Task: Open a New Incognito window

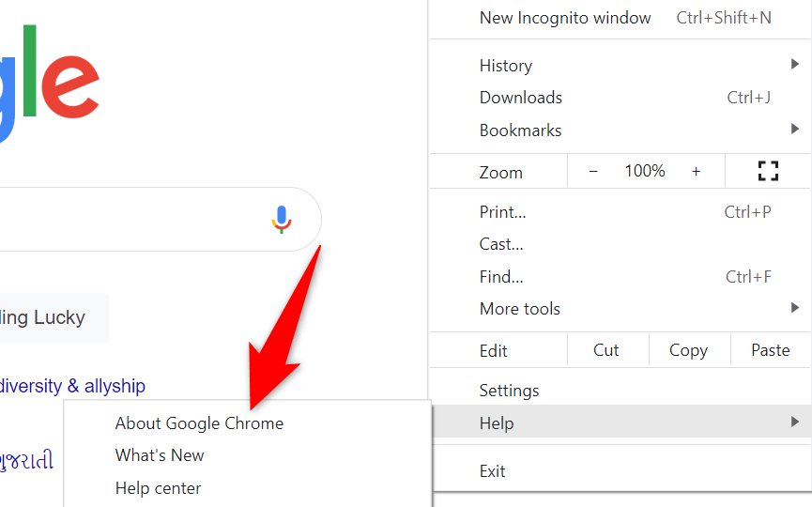Action: coord(564,18)
